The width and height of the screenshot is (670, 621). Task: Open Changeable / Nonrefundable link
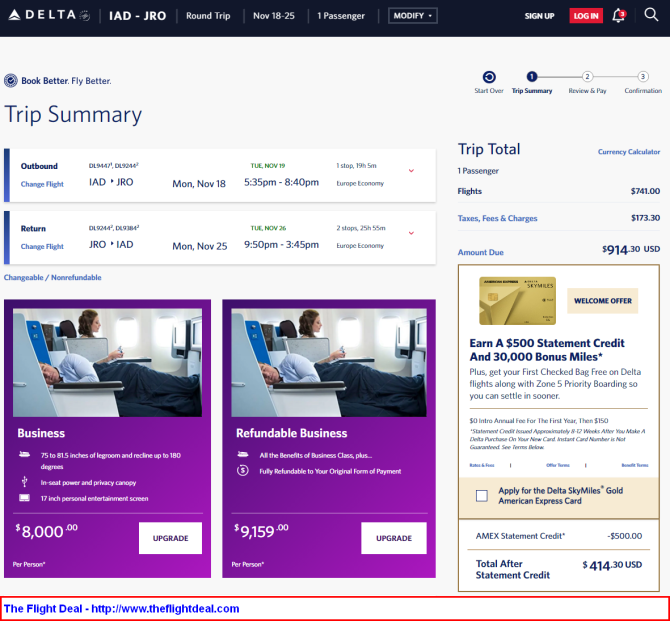coord(53,277)
